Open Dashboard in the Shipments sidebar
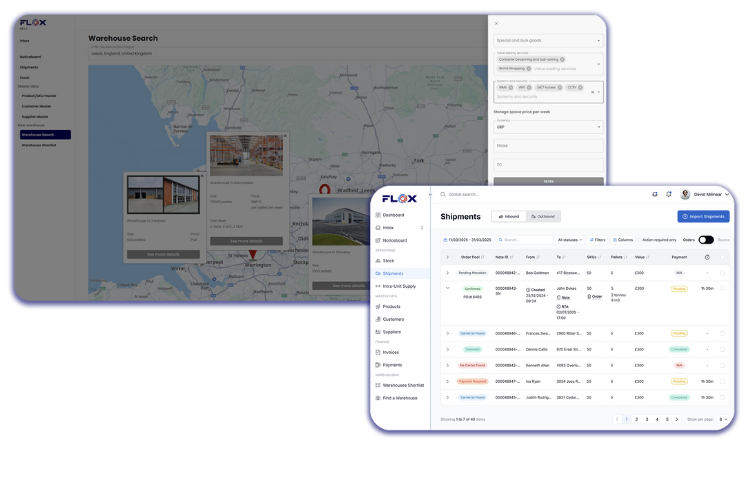Viewport: 750px width, 500px height. pyautogui.click(x=390, y=215)
